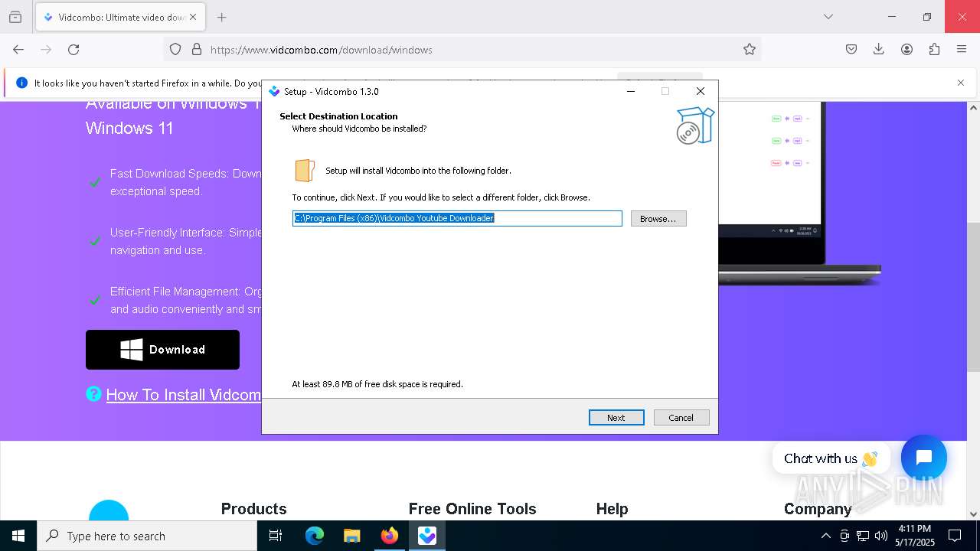
Task: Go back in Firefox
Action: [18, 50]
